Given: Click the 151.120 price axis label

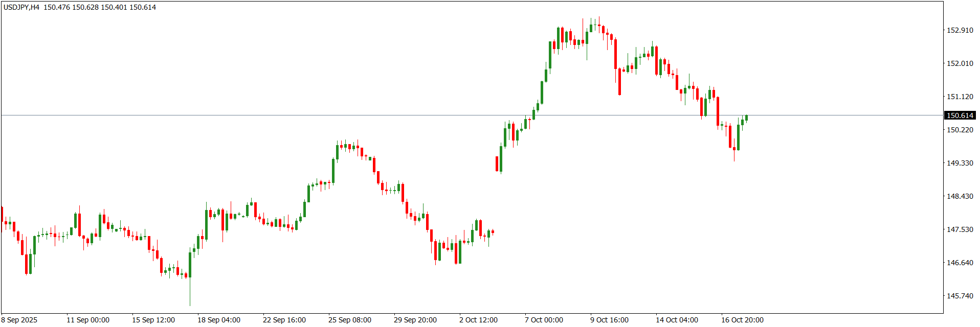Looking at the screenshot, I should click(x=960, y=97).
